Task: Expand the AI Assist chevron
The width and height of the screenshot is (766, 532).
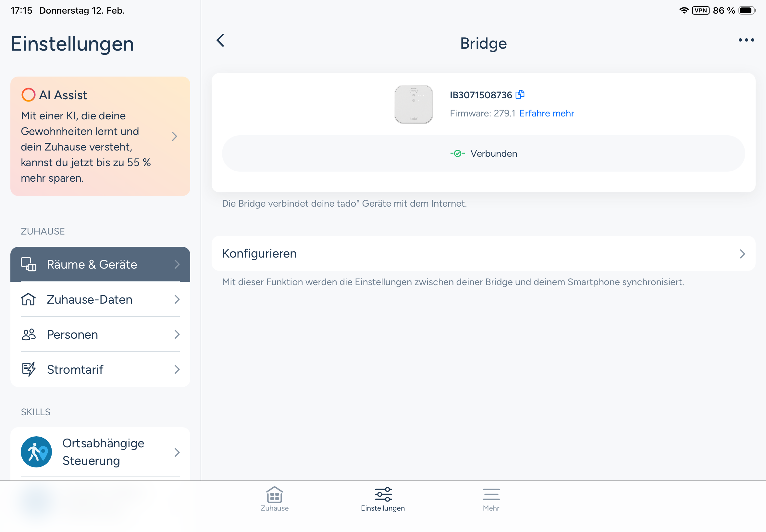Action: [174, 136]
